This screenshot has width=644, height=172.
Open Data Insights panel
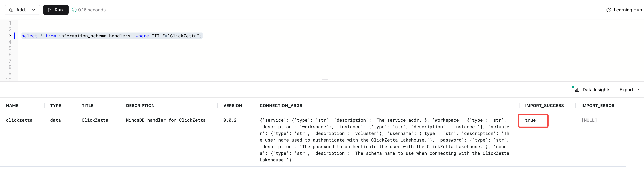pos(596,90)
